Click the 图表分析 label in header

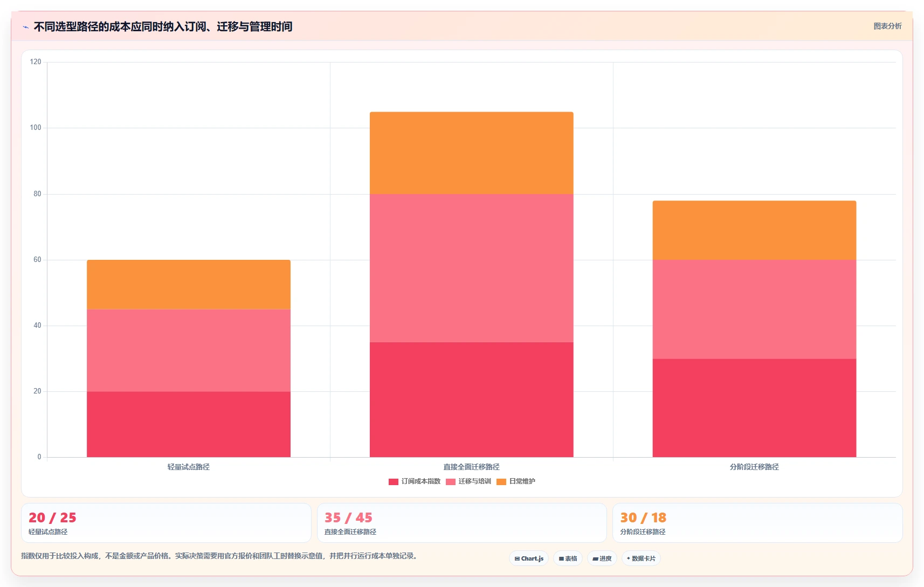(x=887, y=26)
